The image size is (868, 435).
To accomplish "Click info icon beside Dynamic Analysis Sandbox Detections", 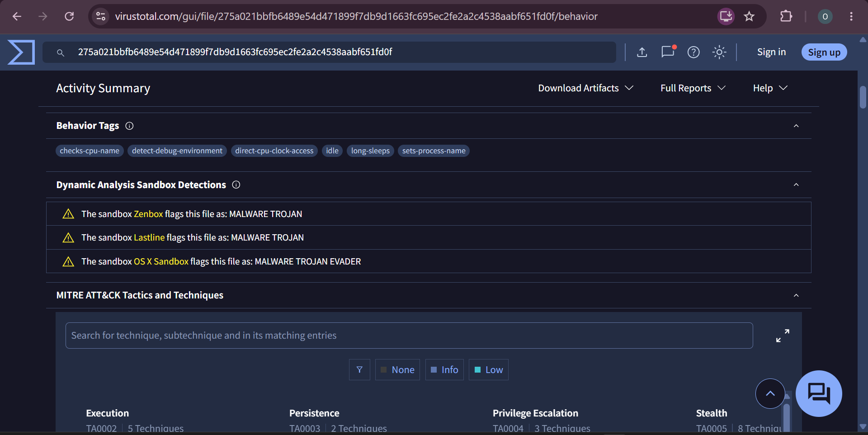I will click(236, 184).
